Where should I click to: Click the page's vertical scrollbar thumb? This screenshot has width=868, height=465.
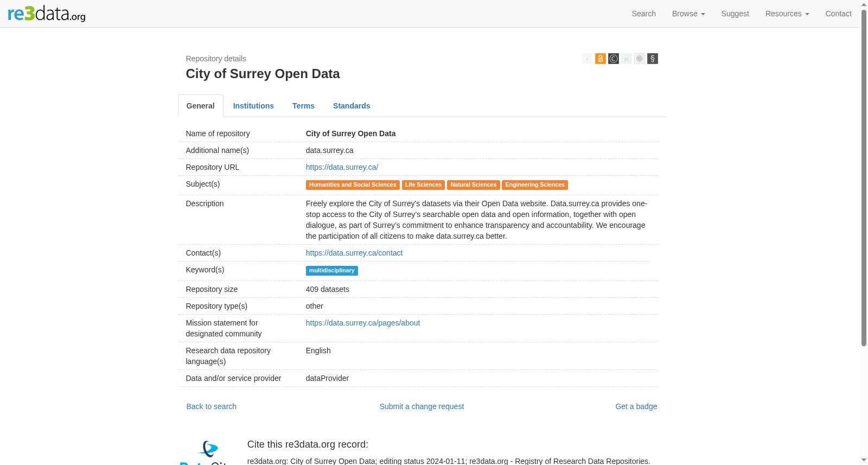coord(864,177)
